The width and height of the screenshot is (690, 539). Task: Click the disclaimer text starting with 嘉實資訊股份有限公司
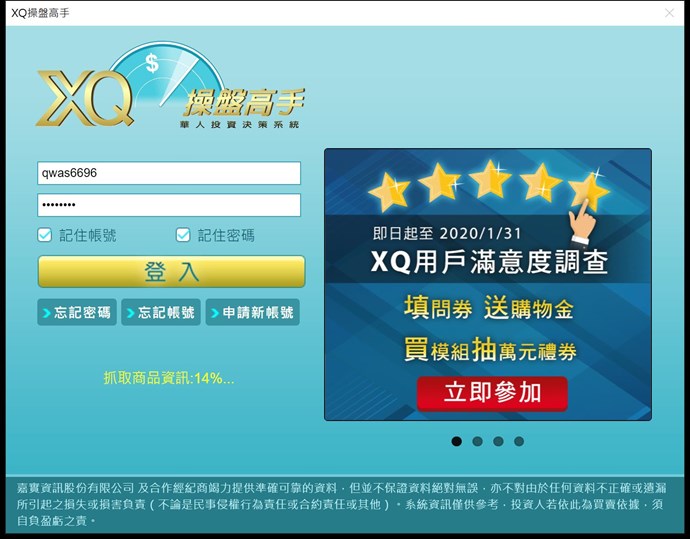click(x=341, y=504)
